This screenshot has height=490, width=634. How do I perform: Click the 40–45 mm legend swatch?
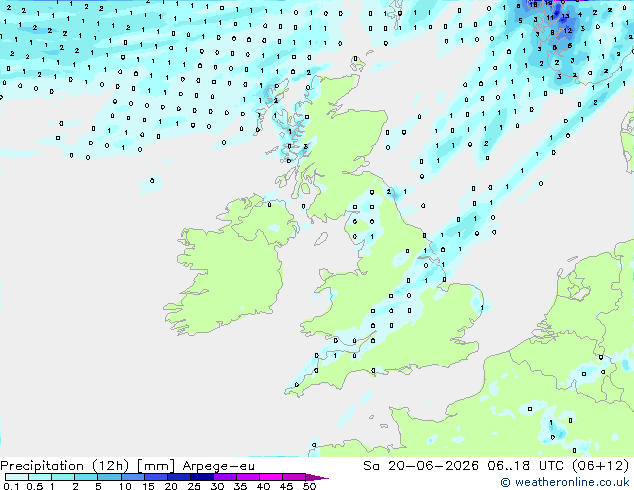click(270, 477)
